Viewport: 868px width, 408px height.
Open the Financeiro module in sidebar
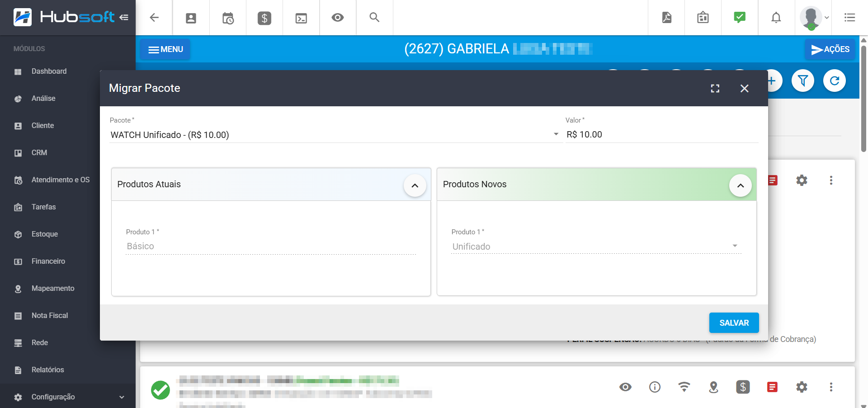tap(48, 261)
